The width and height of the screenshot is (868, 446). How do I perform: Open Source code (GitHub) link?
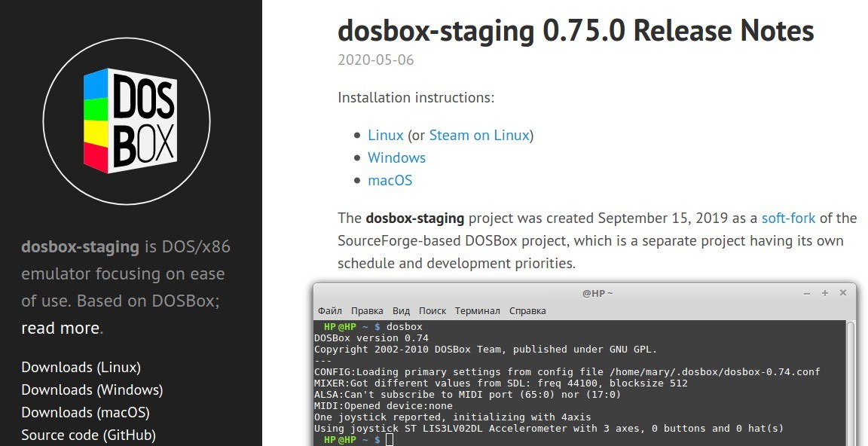(89, 435)
